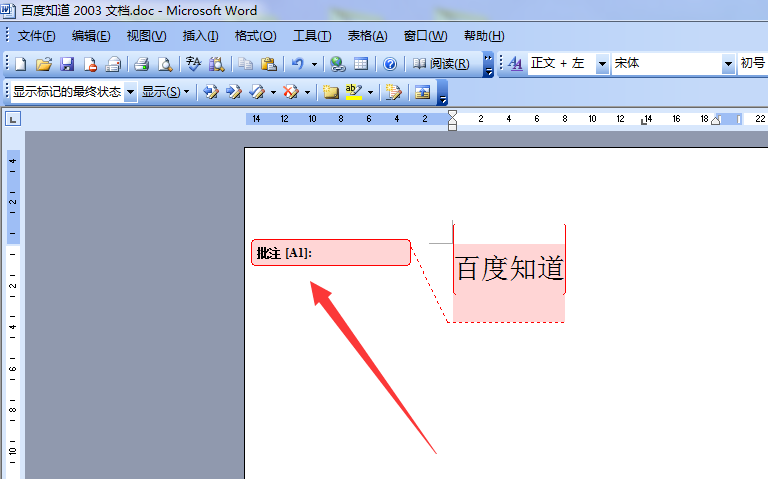Viewport: 768px width, 479px height.
Task: Click the Insert Table grid icon
Action: pyautogui.click(x=361, y=64)
